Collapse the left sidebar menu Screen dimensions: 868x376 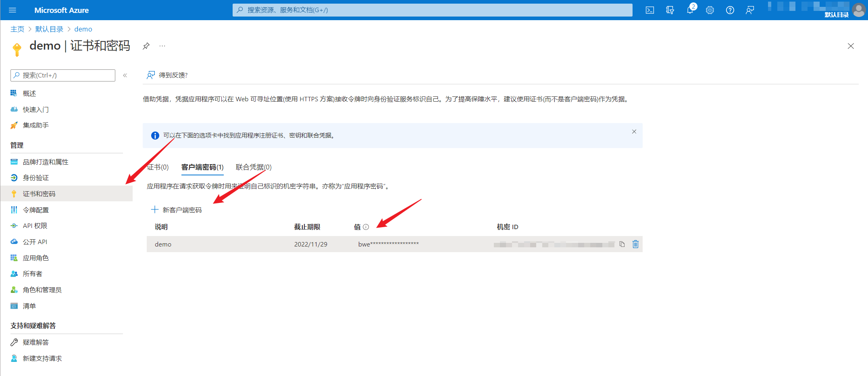pos(125,75)
